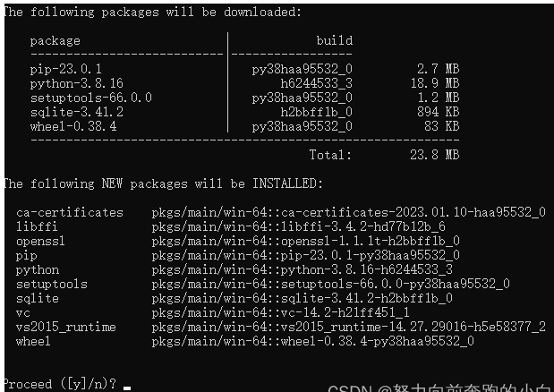Select the vc-14.2 package path
Screen dimensions: 554x392
click(280, 312)
